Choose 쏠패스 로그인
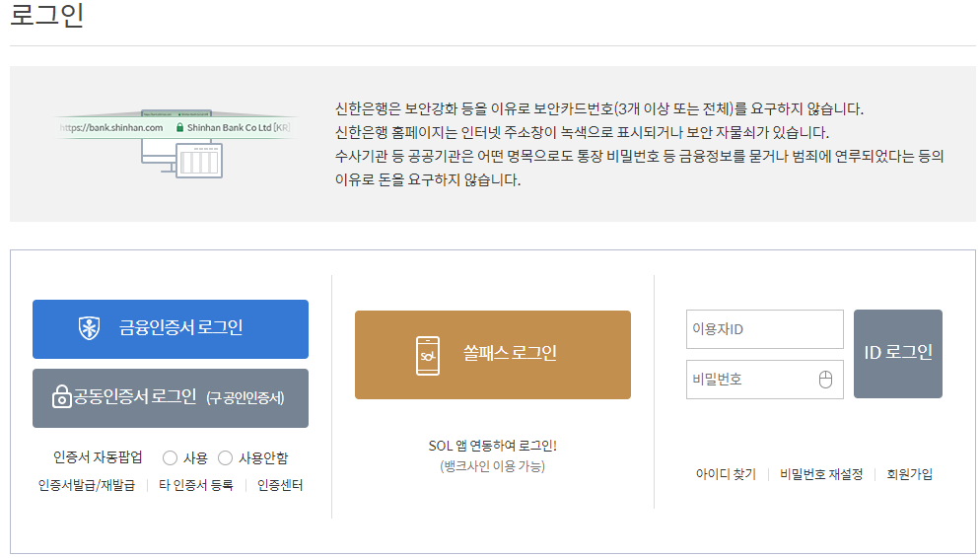Screen dimensions: 980x558 tap(493, 355)
